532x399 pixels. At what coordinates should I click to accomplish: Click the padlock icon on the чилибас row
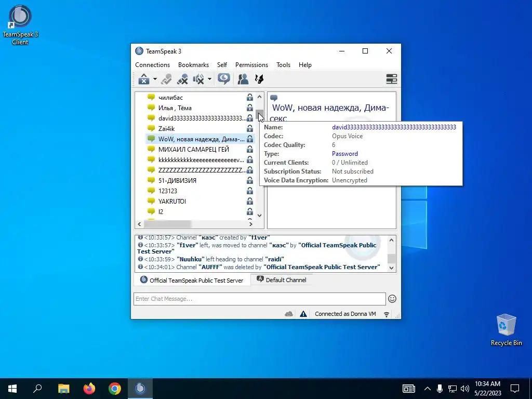coord(250,97)
